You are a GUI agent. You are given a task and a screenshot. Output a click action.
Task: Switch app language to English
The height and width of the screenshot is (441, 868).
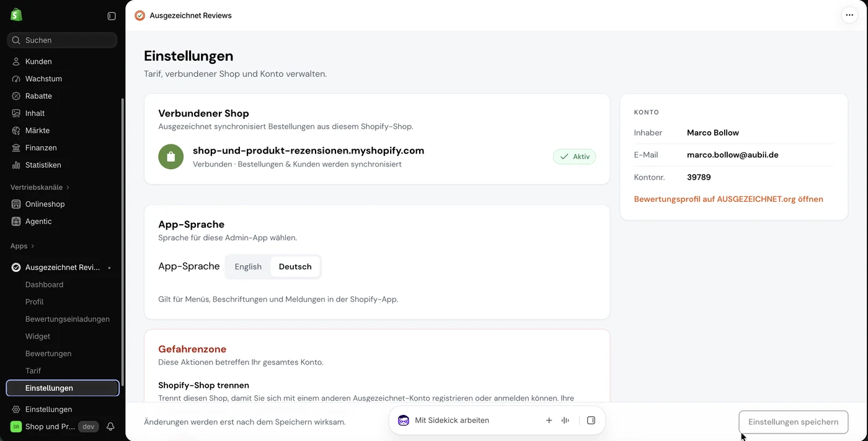click(248, 266)
